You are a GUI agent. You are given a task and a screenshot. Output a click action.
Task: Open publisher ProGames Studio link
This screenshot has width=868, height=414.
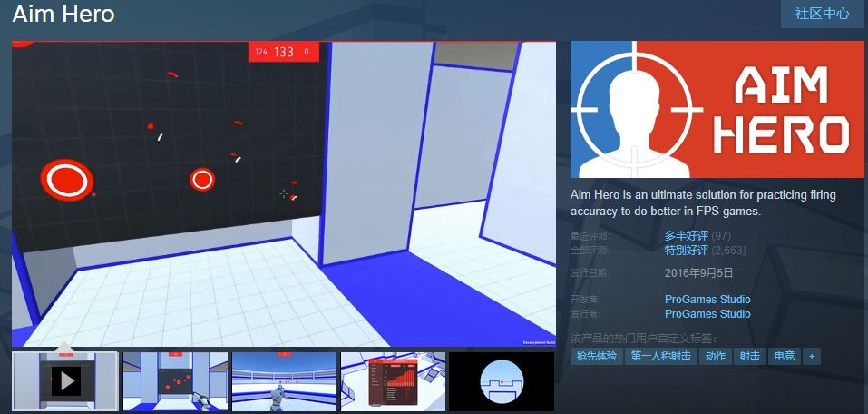[707, 314]
